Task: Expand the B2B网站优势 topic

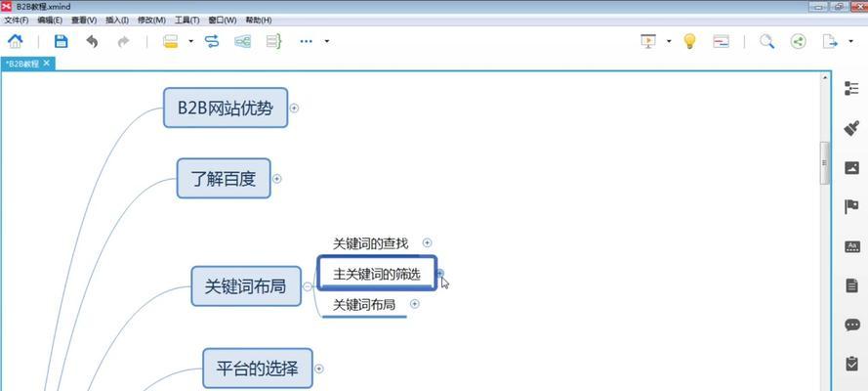Action: tap(294, 108)
